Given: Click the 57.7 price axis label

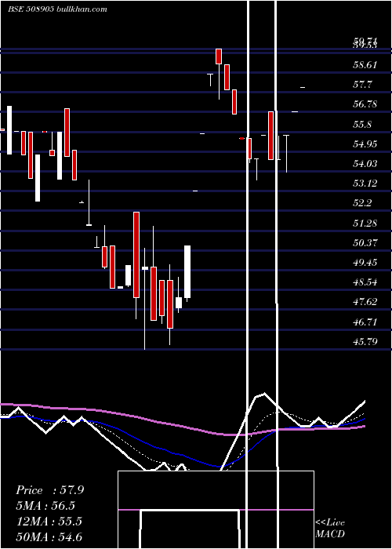Looking at the screenshot, I should [362, 85].
